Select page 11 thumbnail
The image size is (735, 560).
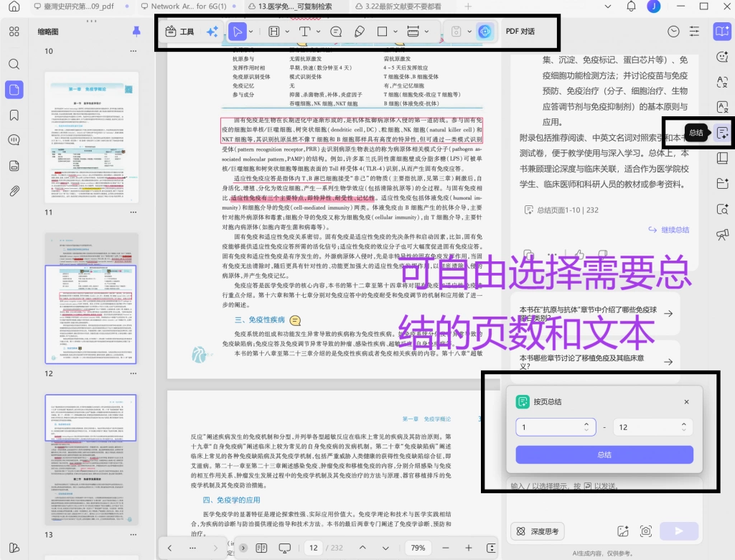pos(91,136)
